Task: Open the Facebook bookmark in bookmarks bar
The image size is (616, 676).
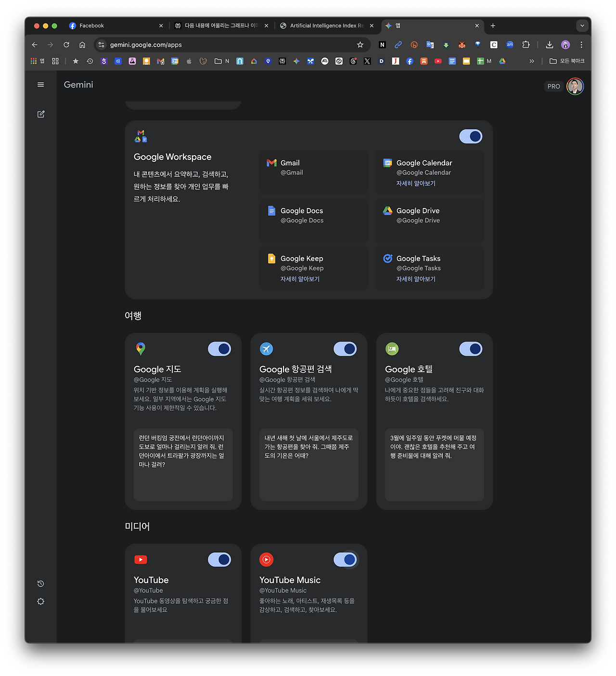Action: (x=410, y=61)
